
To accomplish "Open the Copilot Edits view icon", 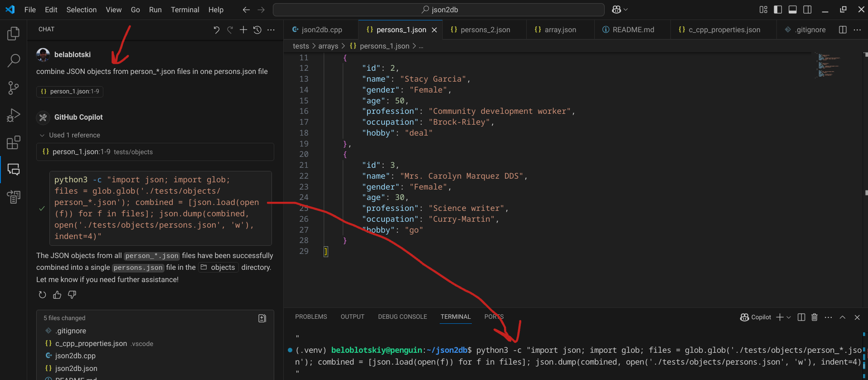I will click(14, 197).
